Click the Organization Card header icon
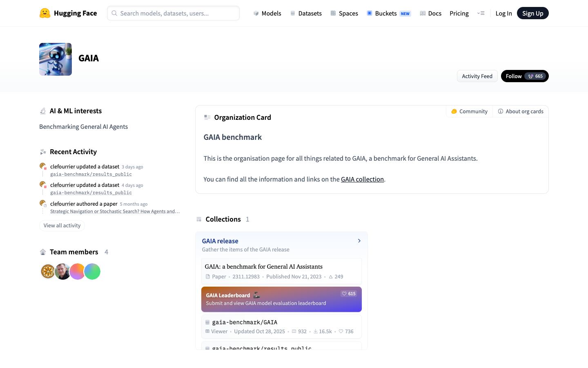The width and height of the screenshot is (588, 368). click(207, 117)
